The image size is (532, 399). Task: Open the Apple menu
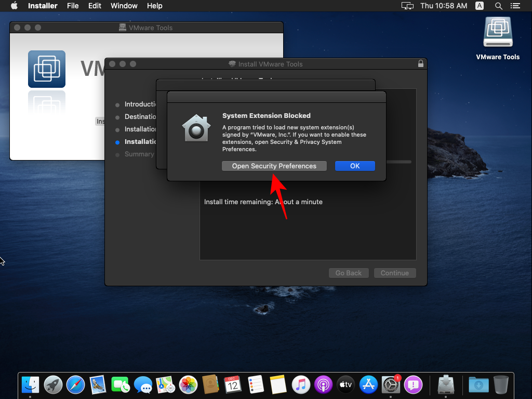[14, 6]
